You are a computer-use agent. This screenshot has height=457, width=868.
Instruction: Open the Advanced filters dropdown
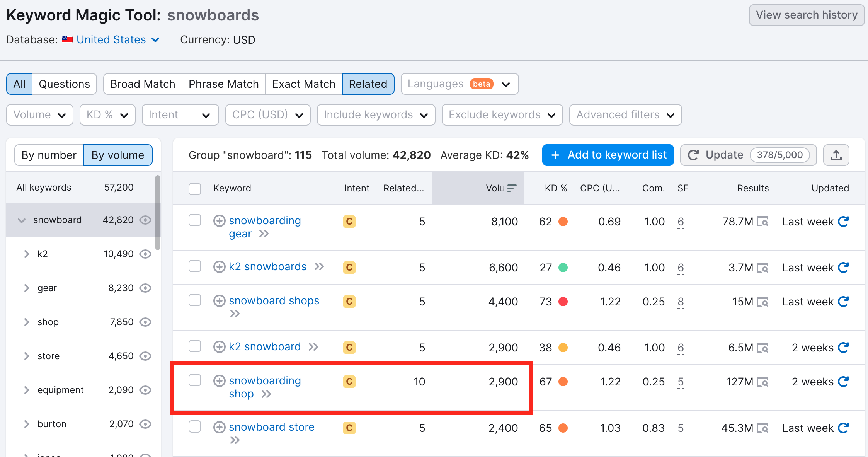click(x=626, y=115)
